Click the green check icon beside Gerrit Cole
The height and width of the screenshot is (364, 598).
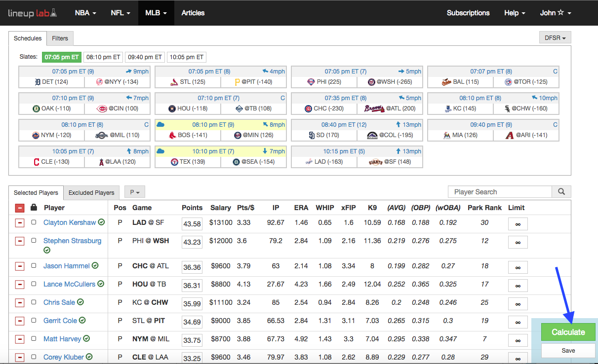(82, 320)
